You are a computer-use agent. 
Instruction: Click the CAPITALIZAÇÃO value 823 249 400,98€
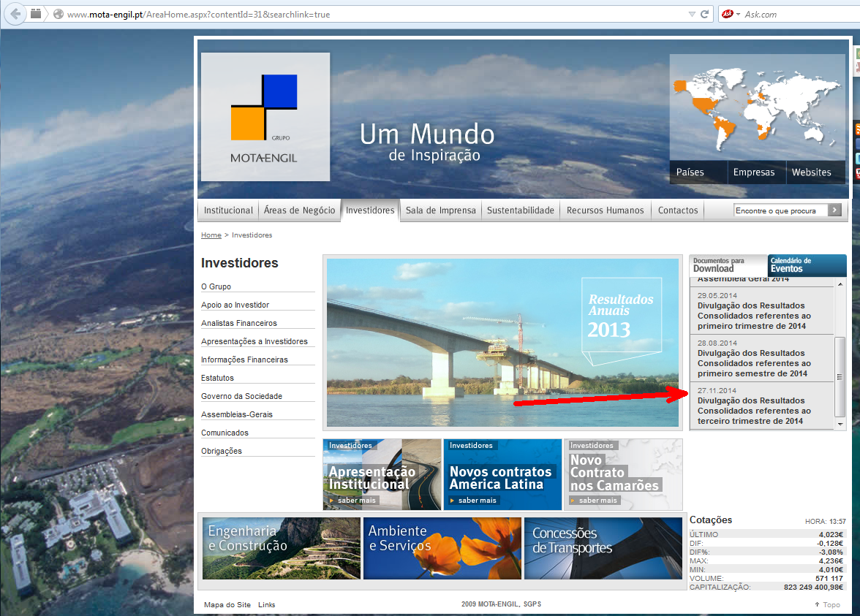click(813, 587)
